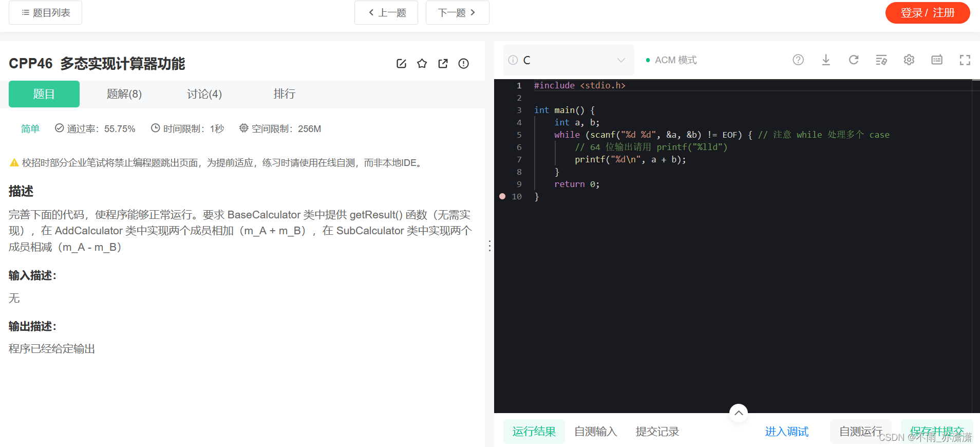Go to next problem 下一题
Screen dimensions: 980x447
[457, 12]
